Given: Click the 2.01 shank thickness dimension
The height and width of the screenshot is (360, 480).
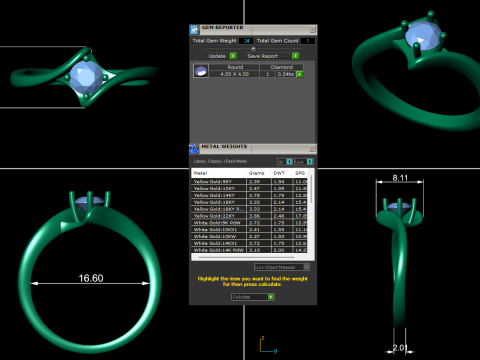Looking at the screenshot, I should tap(400, 348).
